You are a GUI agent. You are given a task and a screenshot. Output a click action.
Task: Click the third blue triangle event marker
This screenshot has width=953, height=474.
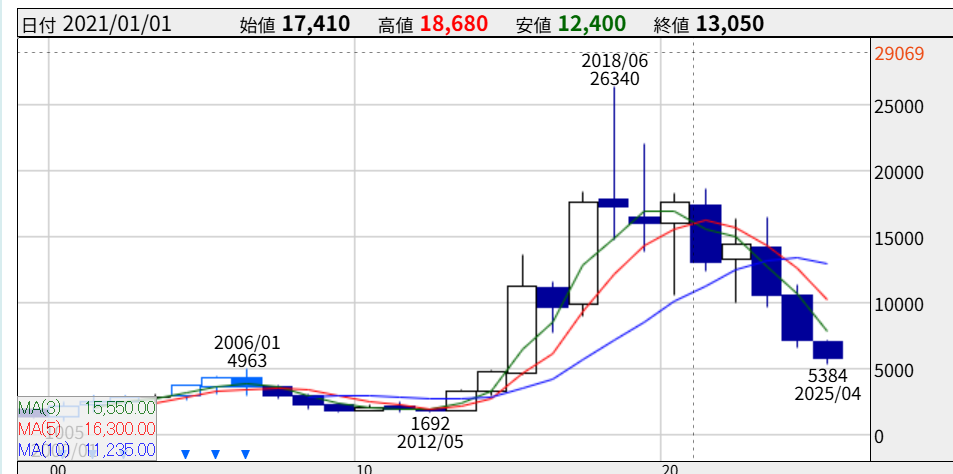pos(246,454)
